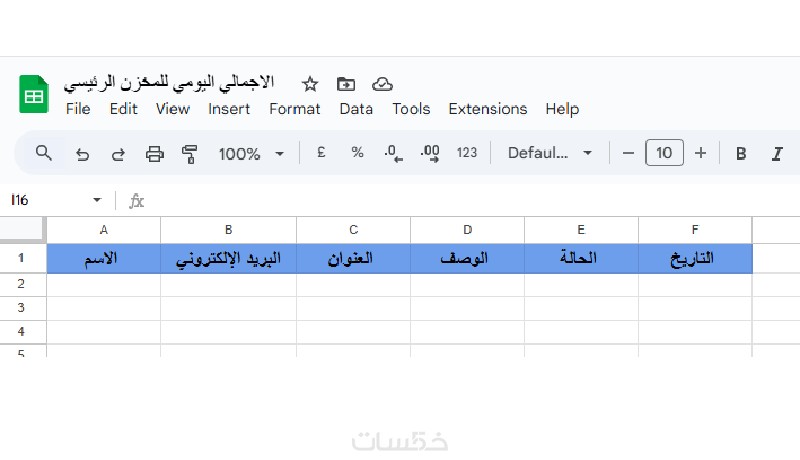Increase font size with plus button
The image size is (800, 460).
700,153
